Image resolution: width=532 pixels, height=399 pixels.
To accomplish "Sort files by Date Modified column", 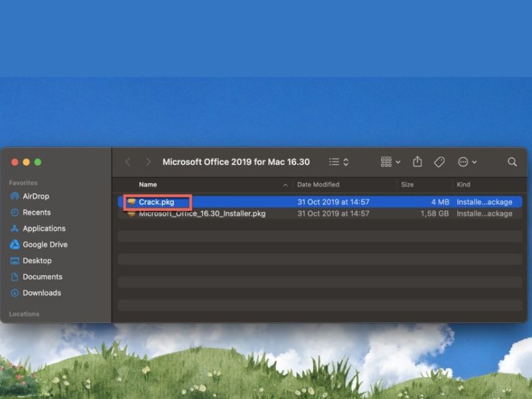I will pos(319,185).
